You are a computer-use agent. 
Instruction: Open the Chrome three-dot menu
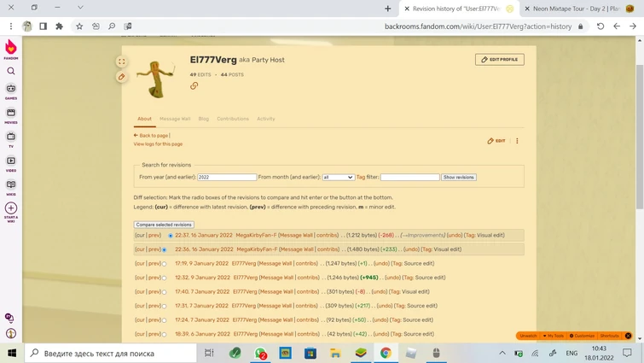pyautogui.click(x=11, y=26)
